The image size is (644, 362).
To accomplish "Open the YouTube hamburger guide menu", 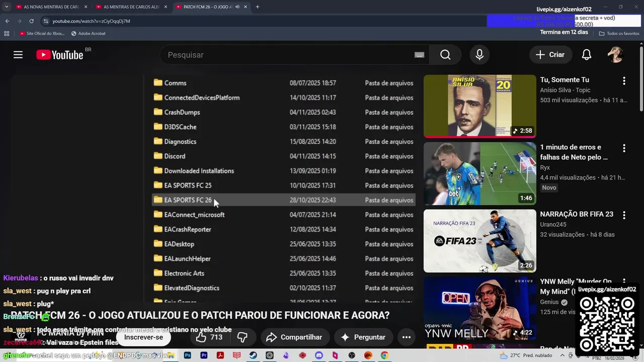I will pos(18,55).
